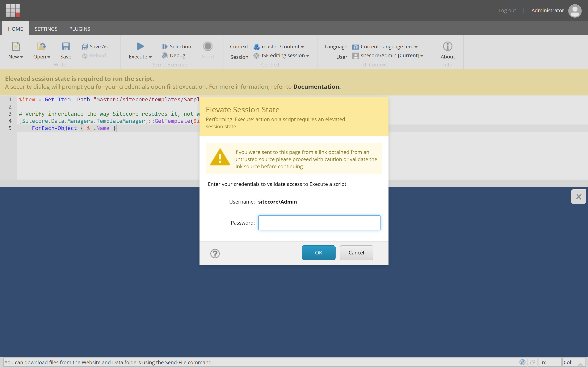Click the yellow warning triangle icon
This screenshot has width=588, height=368.
click(x=220, y=157)
